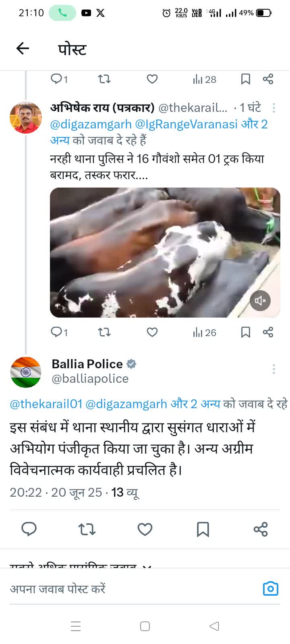Open reply bubble on Ballia Police post
This screenshot has width=290, height=644.
click(29, 529)
